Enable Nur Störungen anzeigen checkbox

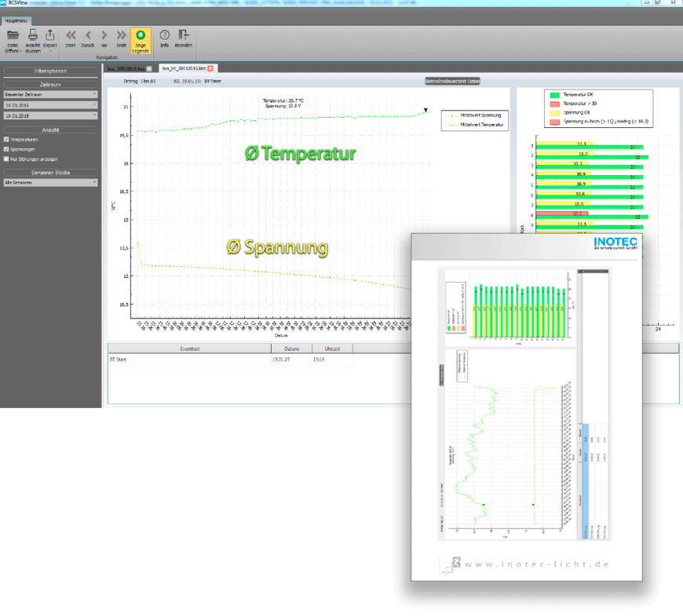coord(6,158)
